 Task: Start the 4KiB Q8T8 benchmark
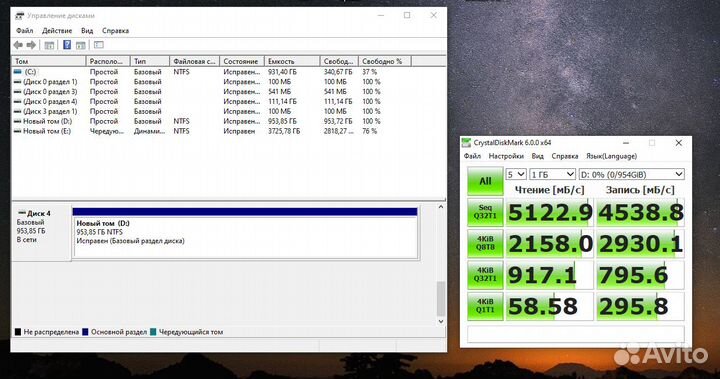(485, 243)
